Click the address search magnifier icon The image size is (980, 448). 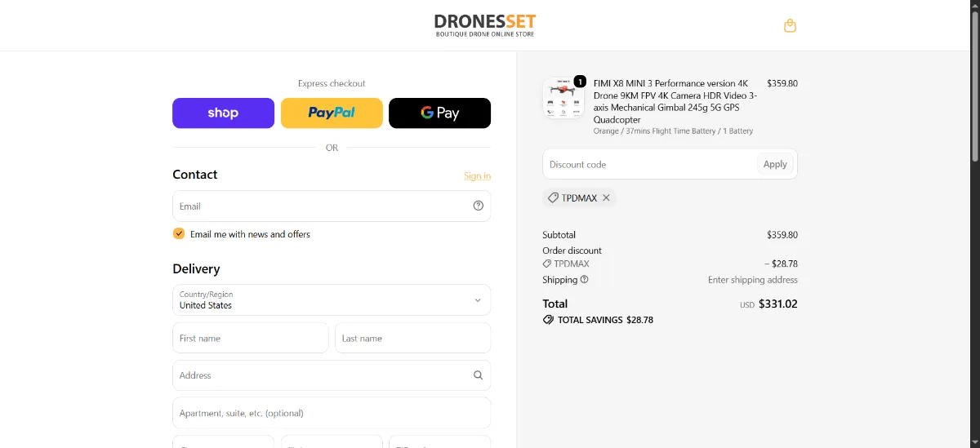479,375
